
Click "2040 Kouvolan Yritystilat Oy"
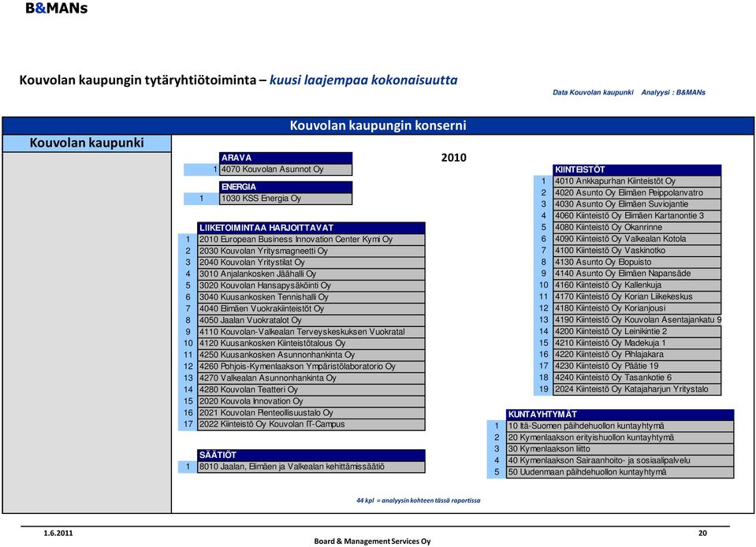tap(311, 262)
